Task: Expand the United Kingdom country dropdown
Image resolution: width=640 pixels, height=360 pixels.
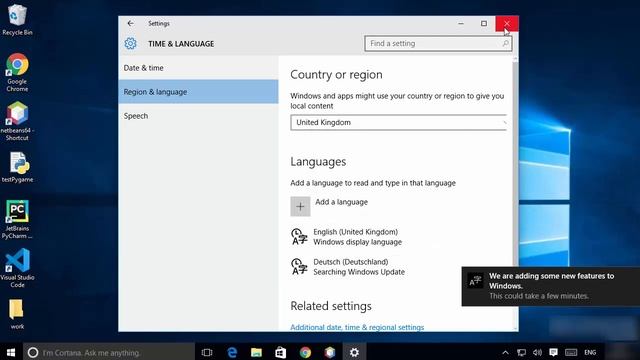Action: [x=399, y=122]
